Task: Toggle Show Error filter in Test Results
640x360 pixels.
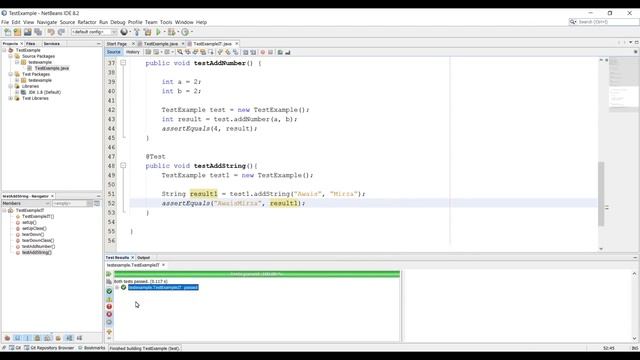Action: pos(109,314)
